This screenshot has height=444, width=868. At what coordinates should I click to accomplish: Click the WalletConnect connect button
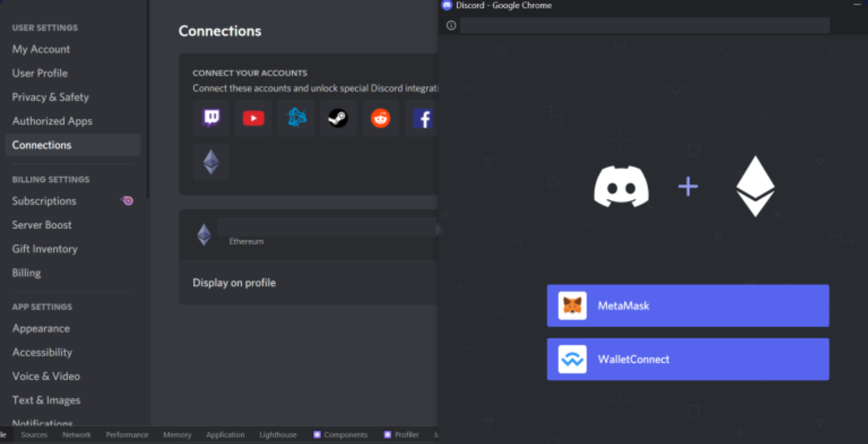click(x=687, y=359)
